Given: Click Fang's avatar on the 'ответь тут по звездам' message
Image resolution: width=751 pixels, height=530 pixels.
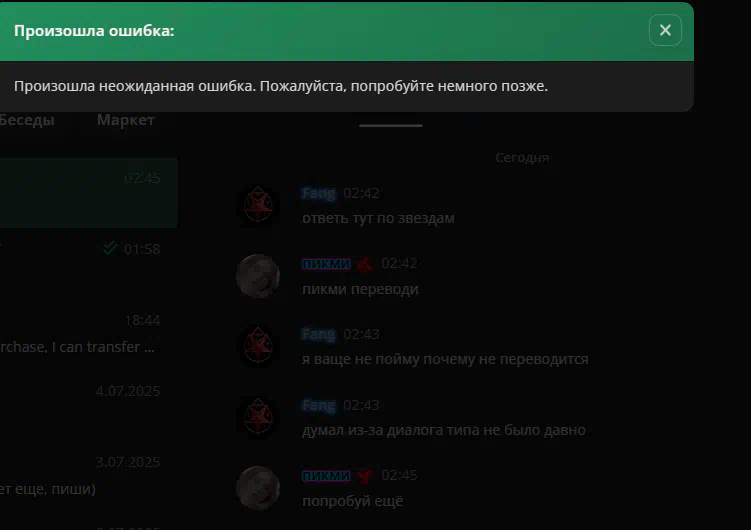Looking at the screenshot, I should pyautogui.click(x=258, y=205).
